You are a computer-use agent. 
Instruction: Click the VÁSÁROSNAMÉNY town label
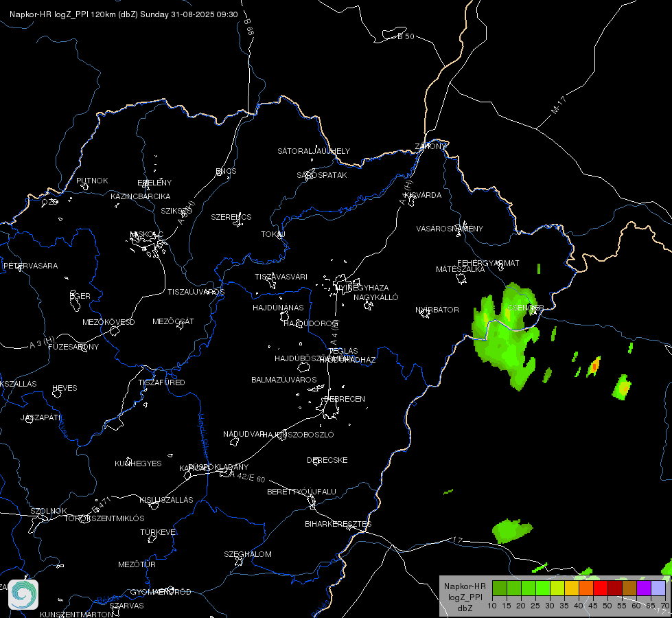(x=450, y=229)
